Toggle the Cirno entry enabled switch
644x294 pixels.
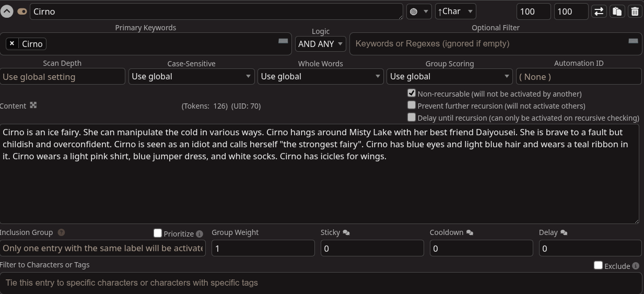pos(22,11)
